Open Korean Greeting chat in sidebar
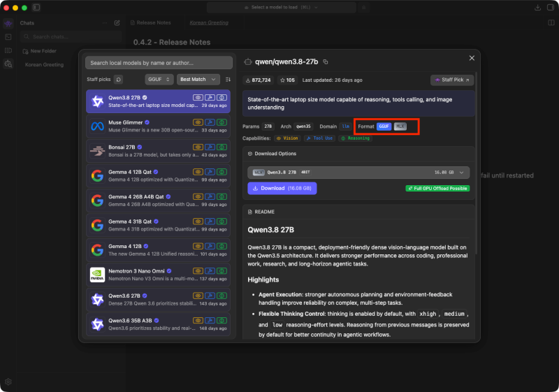Image resolution: width=559 pixels, height=392 pixels. (44, 65)
